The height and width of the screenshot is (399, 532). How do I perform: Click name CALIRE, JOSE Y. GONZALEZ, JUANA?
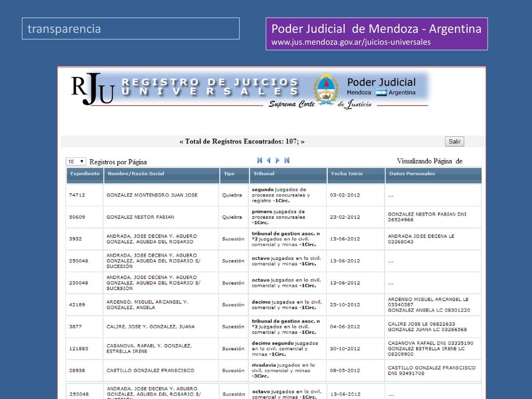coord(151,327)
